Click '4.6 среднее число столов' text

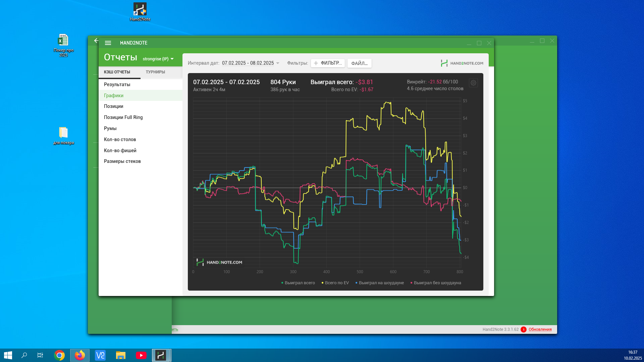(x=435, y=88)
